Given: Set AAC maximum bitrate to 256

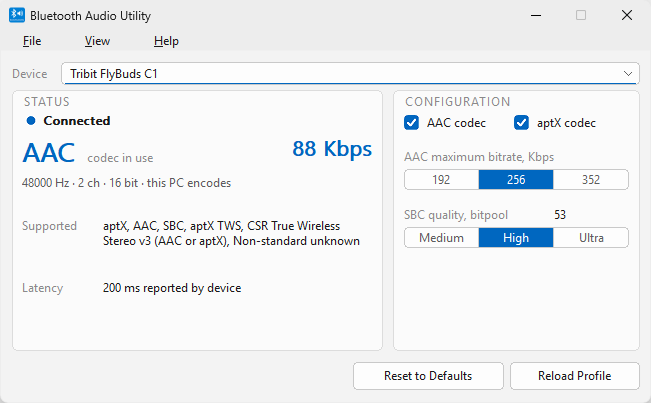Looking at the screenshot, I should tap(516, 180).
